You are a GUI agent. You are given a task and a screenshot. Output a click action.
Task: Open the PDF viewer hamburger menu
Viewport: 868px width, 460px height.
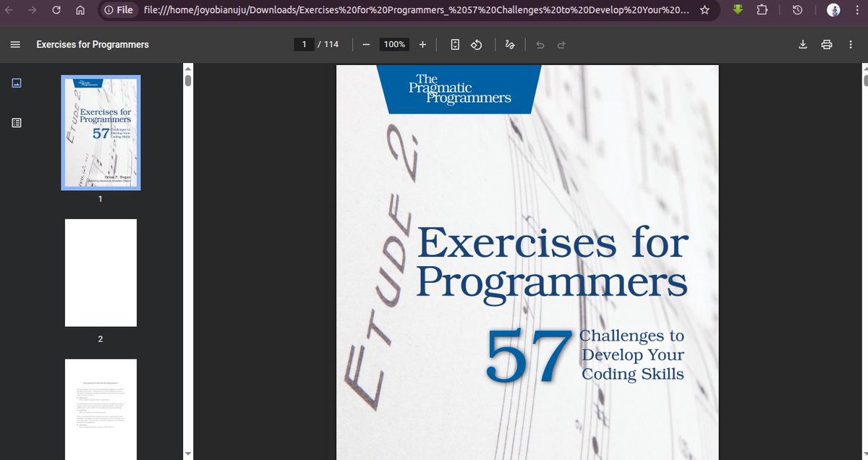pyautogui.click(x=15, y=44)
